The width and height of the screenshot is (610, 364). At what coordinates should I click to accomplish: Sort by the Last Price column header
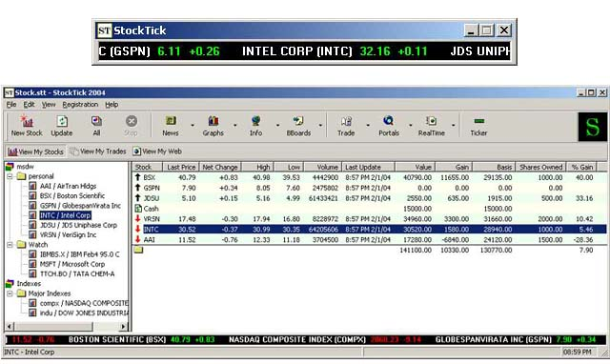tap(181, 167)
